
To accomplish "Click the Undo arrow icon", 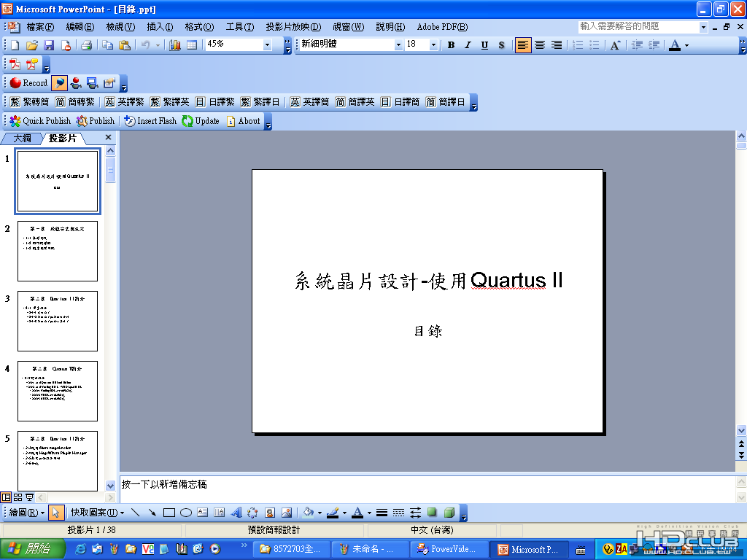I will point(145,45).
